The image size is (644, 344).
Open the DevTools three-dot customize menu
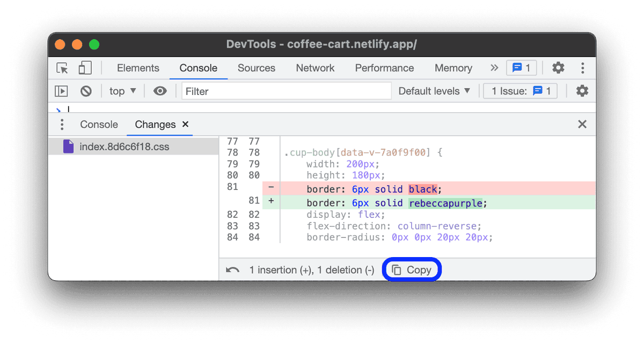(x=583, y=68)
